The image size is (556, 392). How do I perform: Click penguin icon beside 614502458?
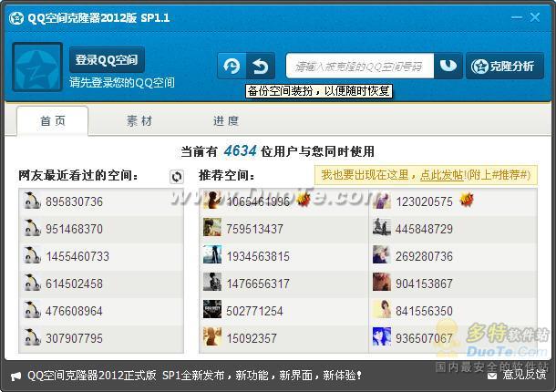pyautogui.click(x=32, y=283)
